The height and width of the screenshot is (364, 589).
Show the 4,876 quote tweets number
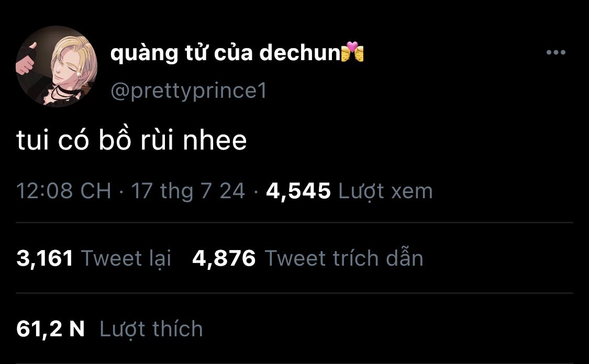tap(224, 258)
